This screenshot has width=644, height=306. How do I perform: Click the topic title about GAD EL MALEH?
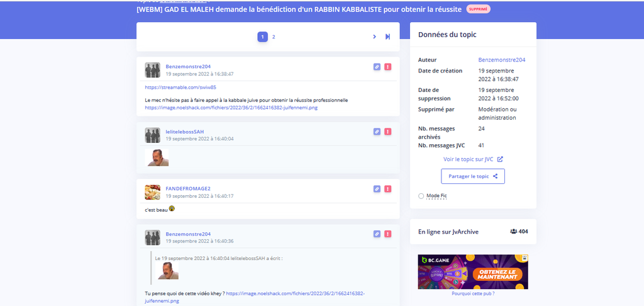point(299,9)
